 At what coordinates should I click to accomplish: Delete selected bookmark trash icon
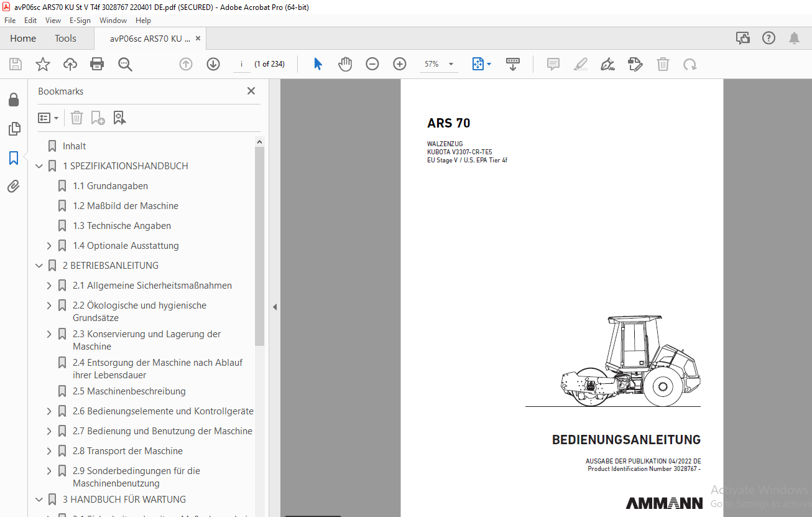pos(76,118)
